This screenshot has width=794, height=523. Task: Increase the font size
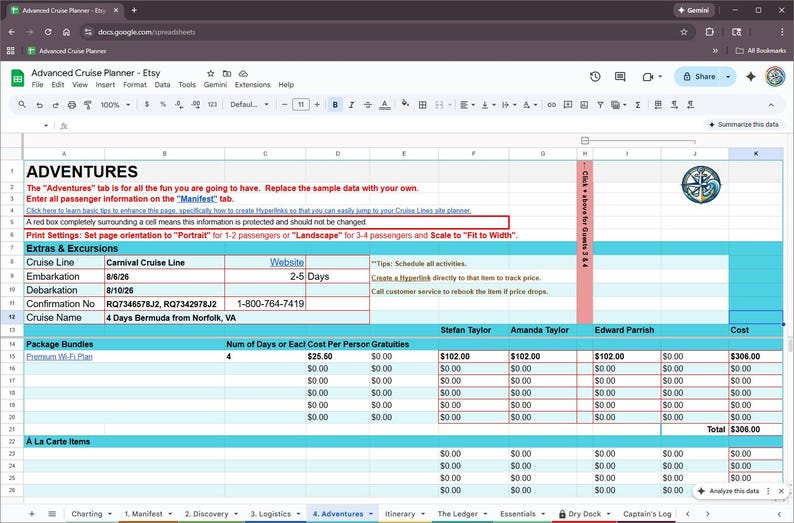[317, 105]
